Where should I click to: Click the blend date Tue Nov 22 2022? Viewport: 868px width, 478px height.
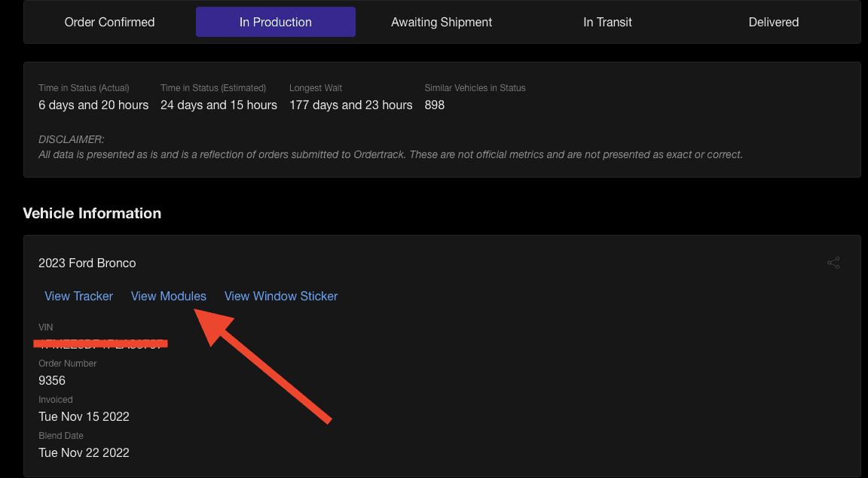pyautogui.click(x=84, y=452)
